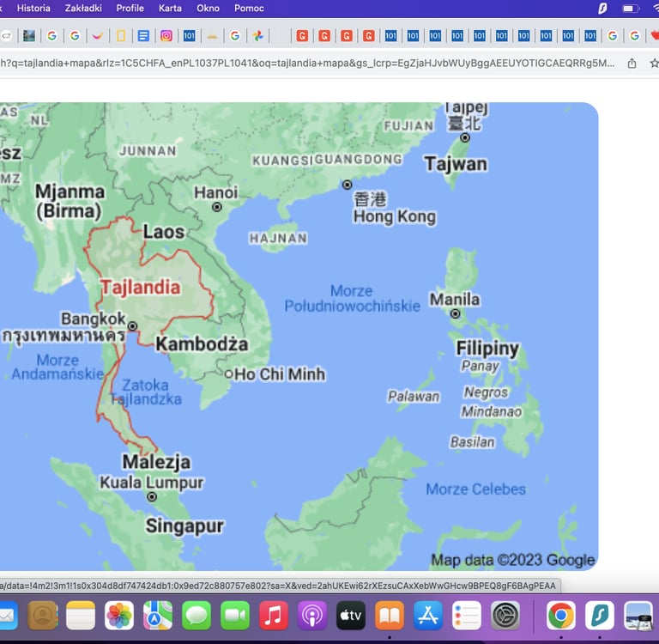Click the Kambodża label on the map
659x644 pixels.
[x=202, y=344]
